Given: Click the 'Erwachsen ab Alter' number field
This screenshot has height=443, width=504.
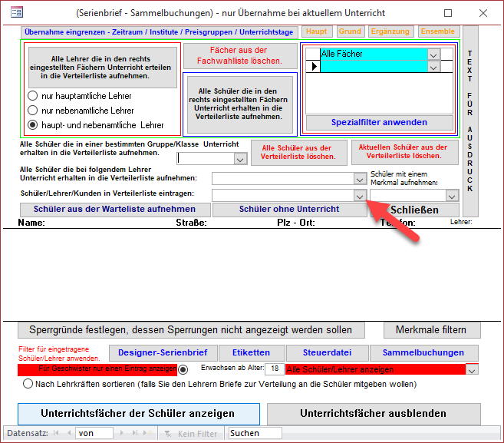Looking at the screenshot, I should [x=273, y=369].
